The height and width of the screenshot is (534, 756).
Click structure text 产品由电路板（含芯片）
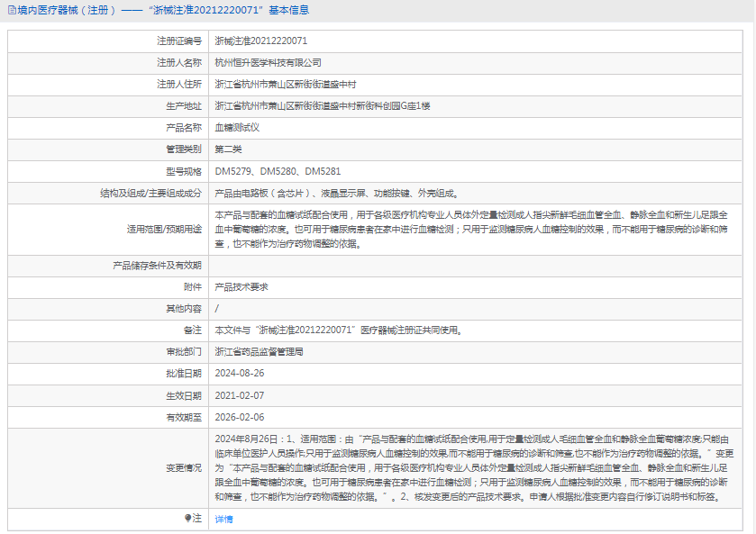point(263,194)
